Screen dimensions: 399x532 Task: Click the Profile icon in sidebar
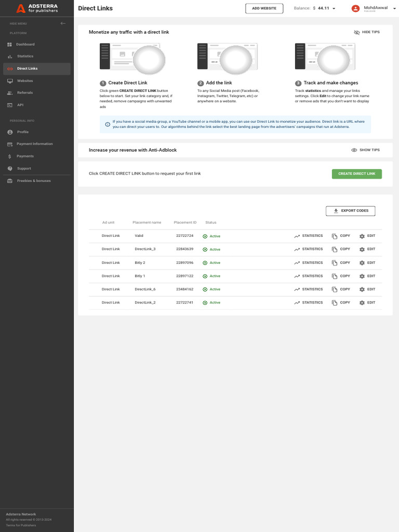coord(10,132)
